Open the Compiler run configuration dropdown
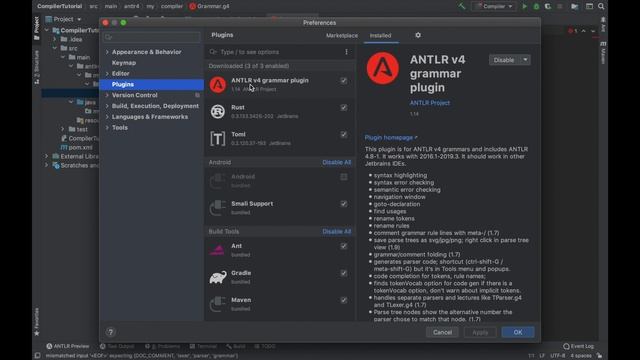640x360 pixels. click(494, 7)
